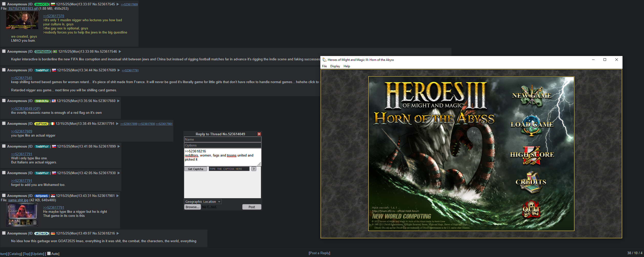Focus the Options field in reply form
Viewport: 644px width, 257px height.
[223, 146]
